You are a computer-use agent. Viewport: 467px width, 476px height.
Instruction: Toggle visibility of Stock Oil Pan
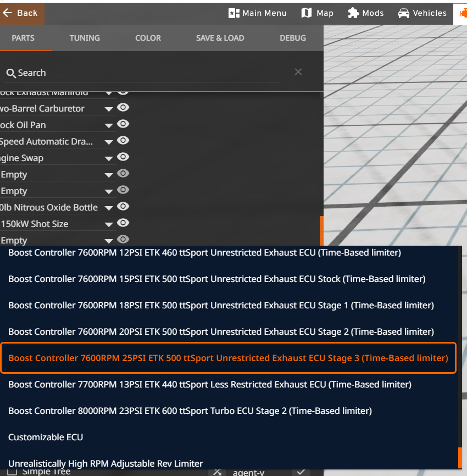point(123,124)
